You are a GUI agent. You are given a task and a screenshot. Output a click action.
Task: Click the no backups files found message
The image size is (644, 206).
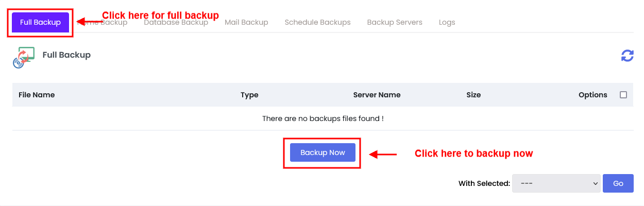(x=323, y=118)
